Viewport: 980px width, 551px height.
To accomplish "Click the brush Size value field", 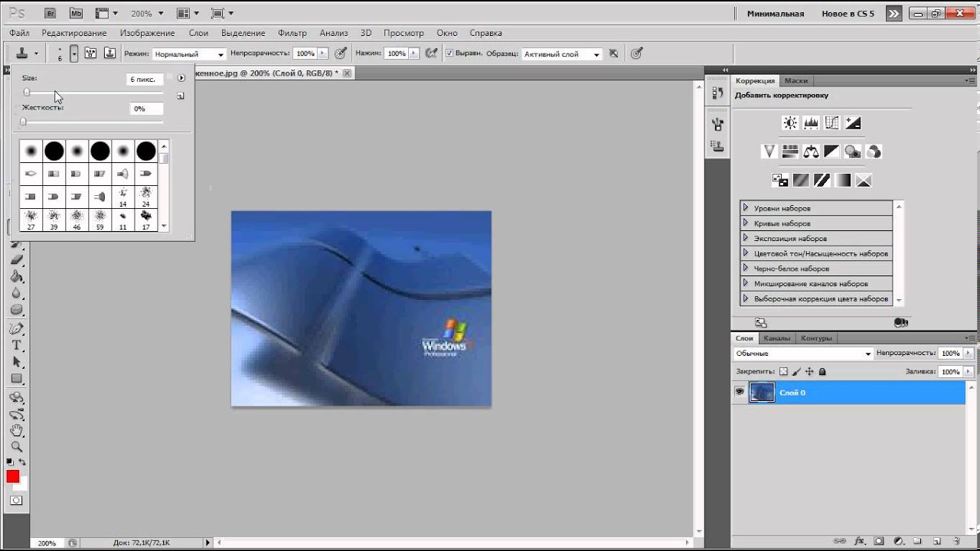I will pos(145,79).
